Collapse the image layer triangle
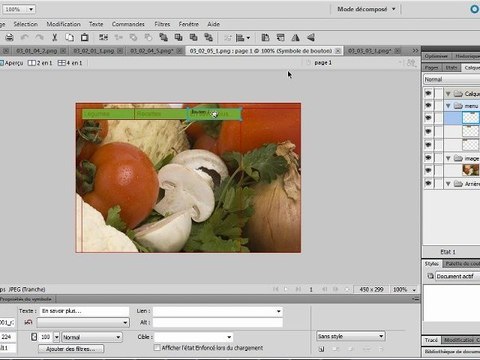Image resolution: width=480 pixels, height=360 pixels. [448, 158]
